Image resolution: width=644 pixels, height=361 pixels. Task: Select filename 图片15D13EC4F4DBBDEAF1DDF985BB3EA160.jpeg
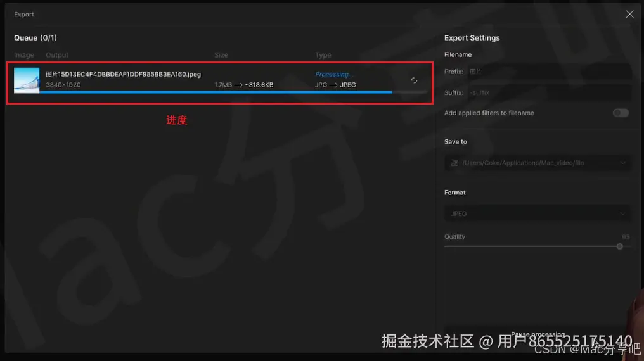pos(123,74)
